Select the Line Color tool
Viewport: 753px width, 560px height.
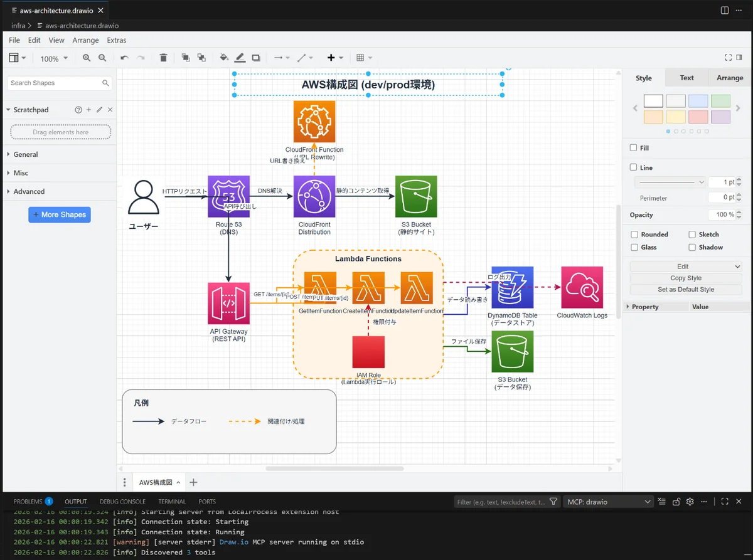(240, 57)
